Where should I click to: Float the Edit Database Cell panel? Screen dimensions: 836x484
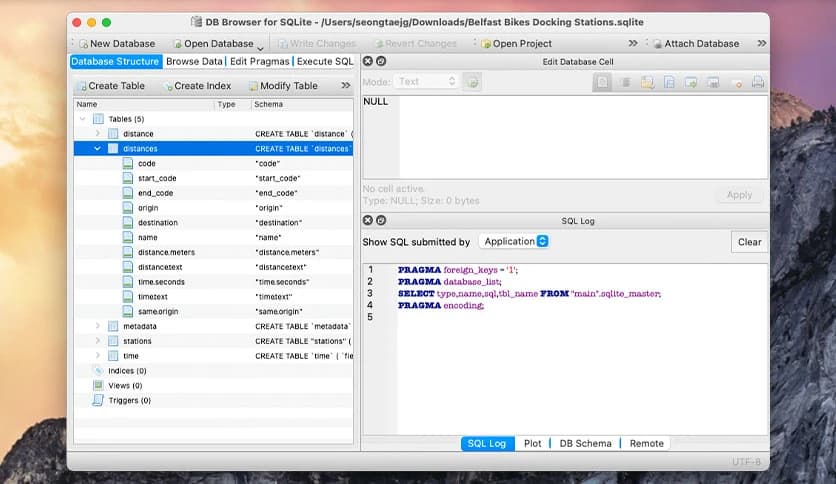(381, 61)
